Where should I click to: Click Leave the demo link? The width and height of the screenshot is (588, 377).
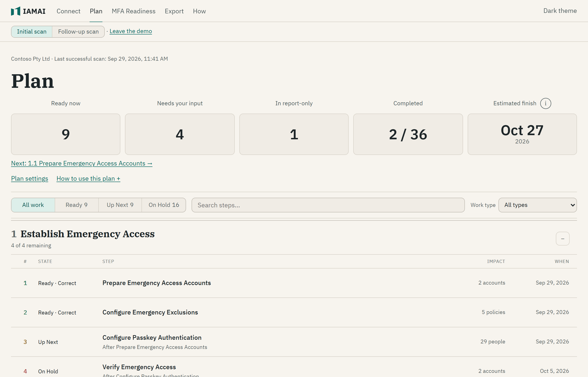pos(131,31)
